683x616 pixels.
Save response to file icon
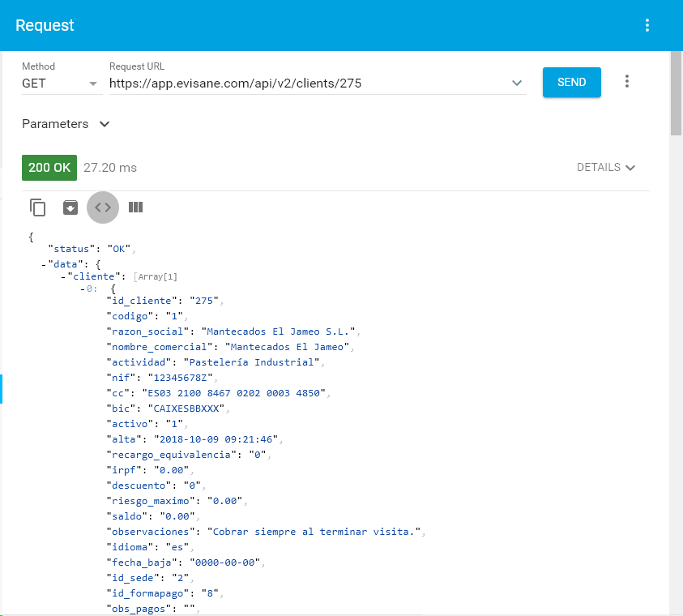click(70, 207)
